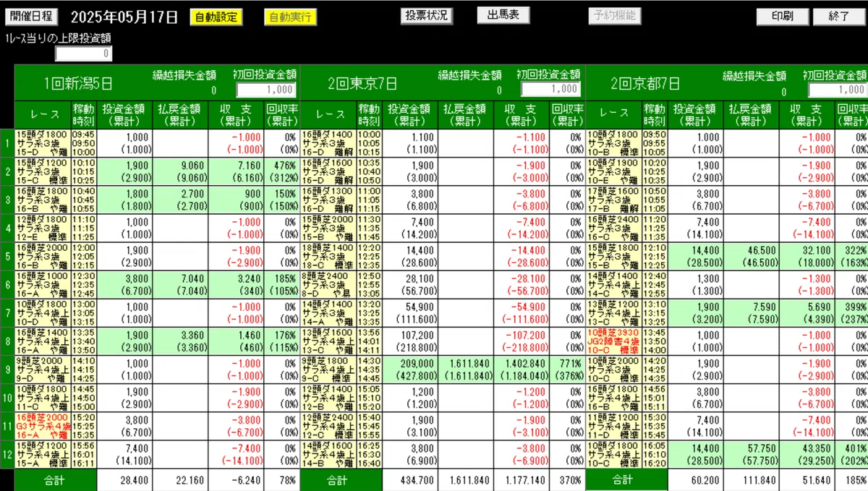The image size is (868, 491).
Task: Click the row number 5 cell
Action: click(x=7, y=257)
